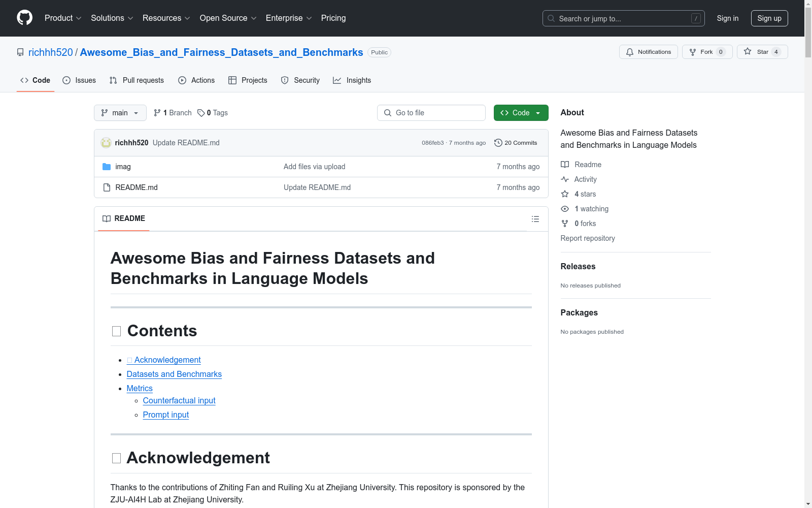This screenshot has width=812, height=508.
Task: Switch to the Issues tab
Action: coord(79,80)
